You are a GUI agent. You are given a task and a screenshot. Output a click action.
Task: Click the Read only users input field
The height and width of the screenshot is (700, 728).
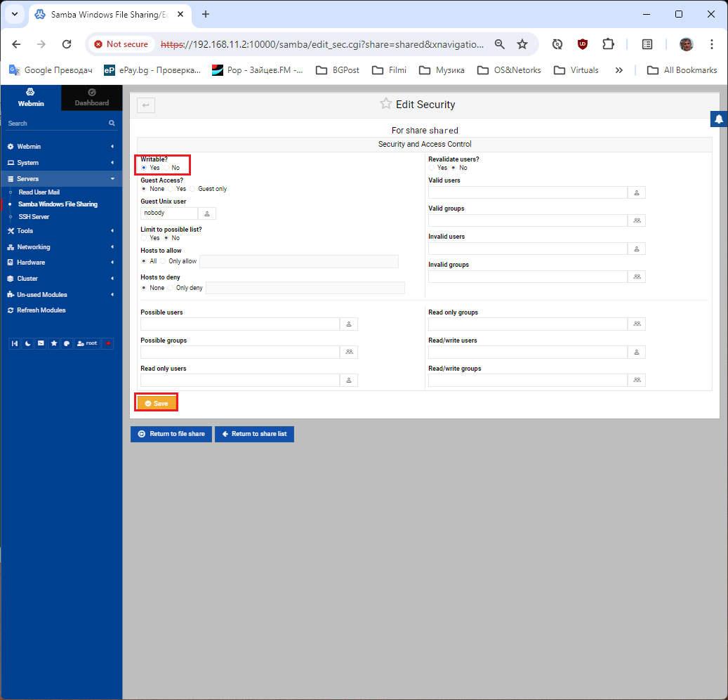coord(240,380)
